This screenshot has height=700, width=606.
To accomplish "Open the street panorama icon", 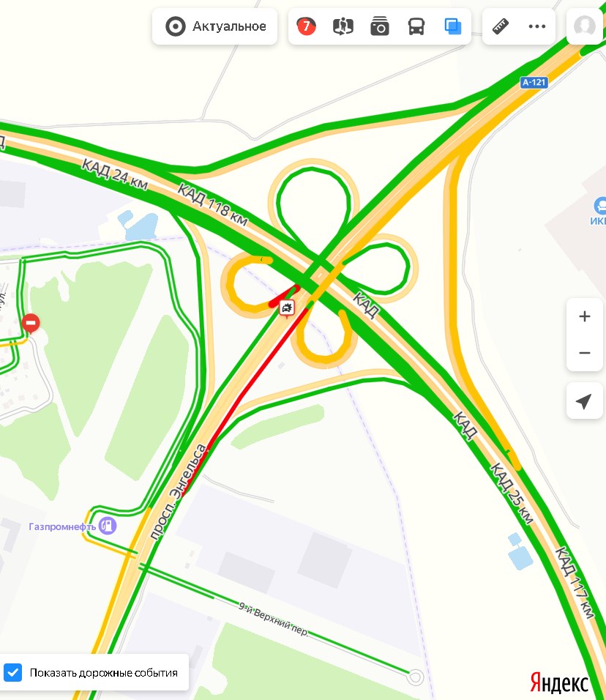I will click(343, 26).
